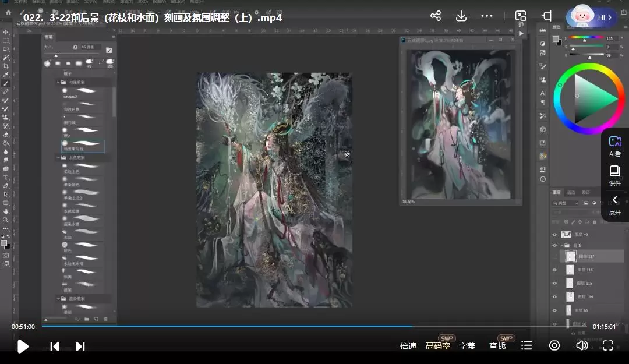Click the trash icon in brush panel
Screen dimensions: 629x364
105,319
